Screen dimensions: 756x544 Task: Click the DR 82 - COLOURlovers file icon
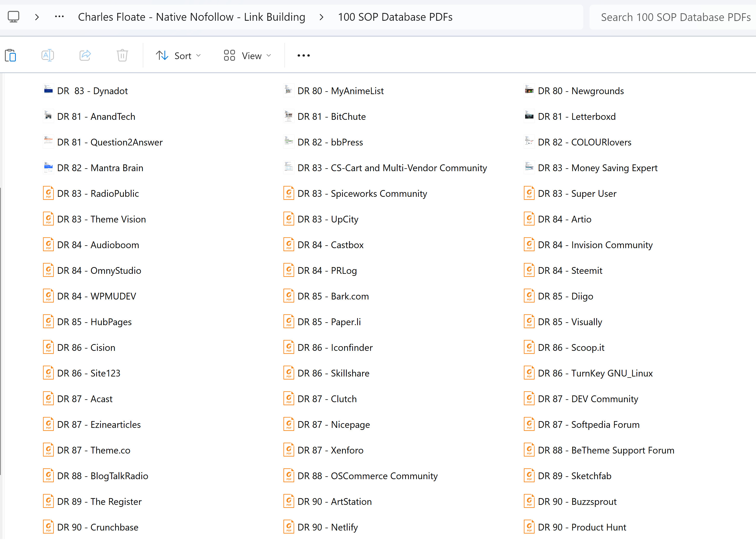[529, 142]
